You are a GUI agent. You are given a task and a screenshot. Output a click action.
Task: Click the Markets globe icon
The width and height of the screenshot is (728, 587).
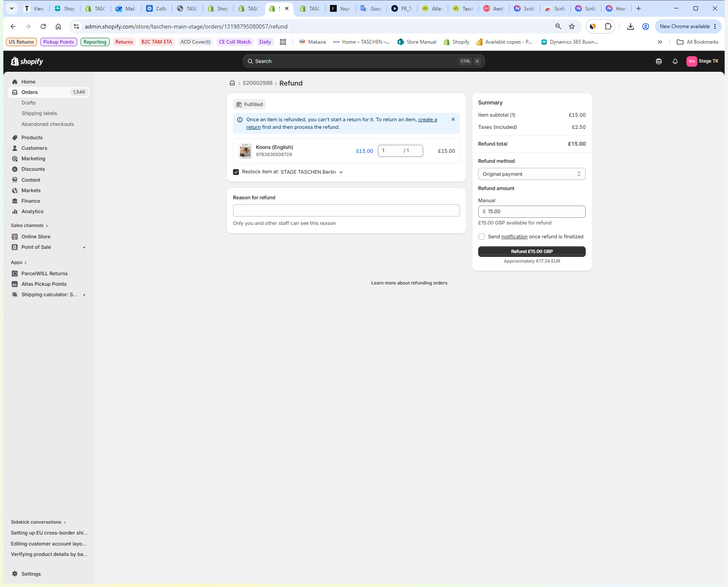tap(15, 190)
